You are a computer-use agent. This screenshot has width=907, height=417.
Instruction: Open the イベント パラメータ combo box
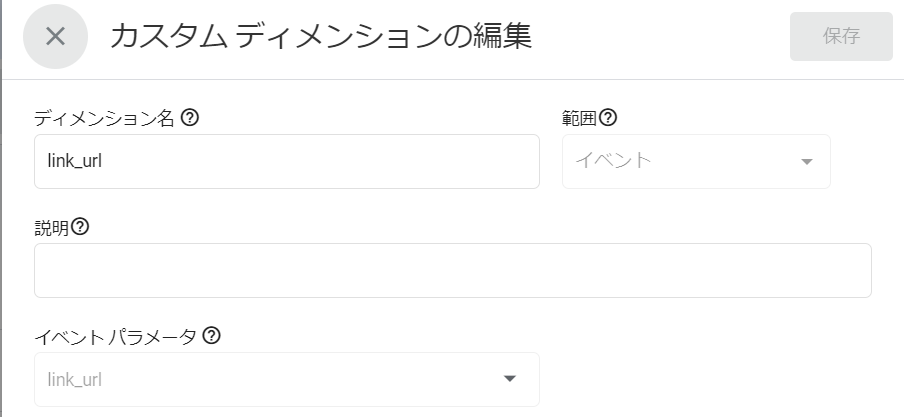[286, 379]
